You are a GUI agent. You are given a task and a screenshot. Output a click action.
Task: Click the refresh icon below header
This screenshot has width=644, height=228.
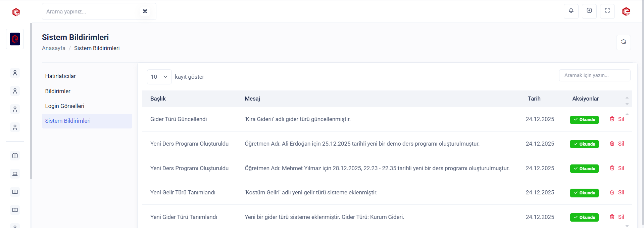(623, 42)
